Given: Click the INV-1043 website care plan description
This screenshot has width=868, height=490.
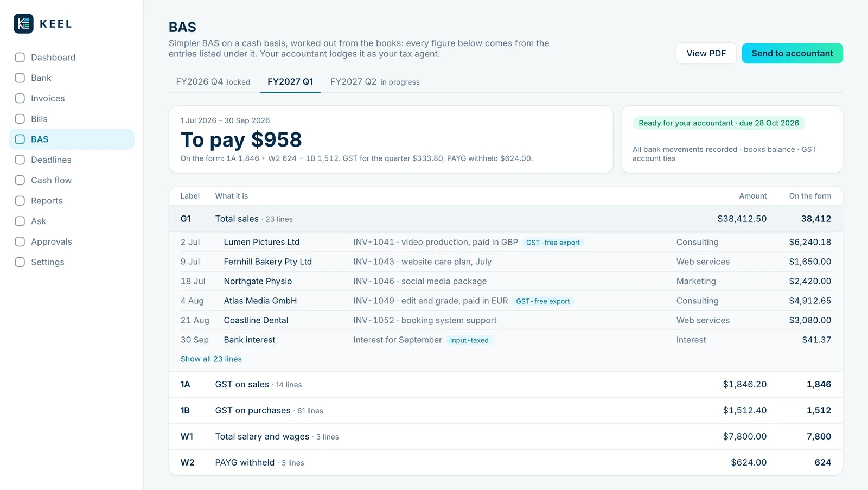Looking at the screenshot, I should click(x=423, y=262).
